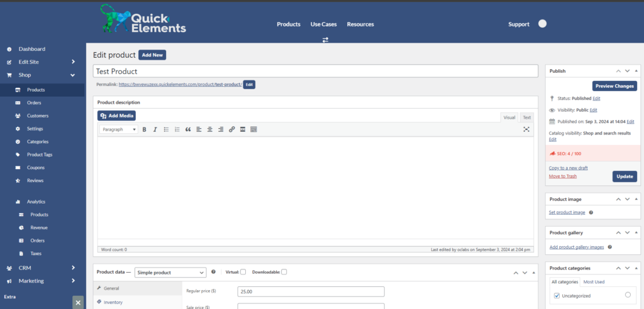
Task: Click the Regular price input field
Action: 311,291
